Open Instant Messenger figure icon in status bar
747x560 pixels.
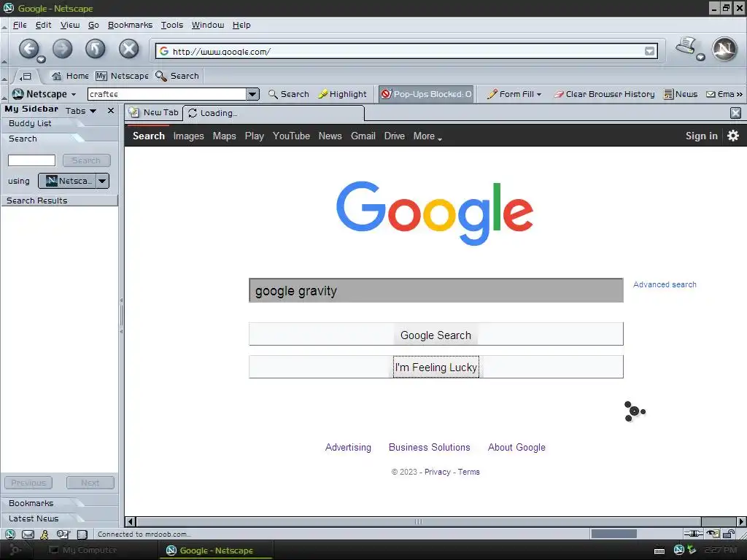point(44,534)
